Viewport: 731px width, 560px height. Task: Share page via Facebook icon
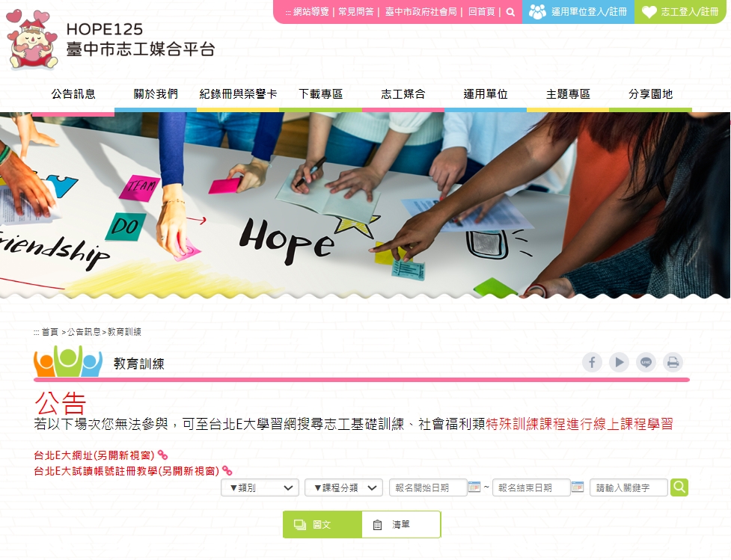click(592, 363)
